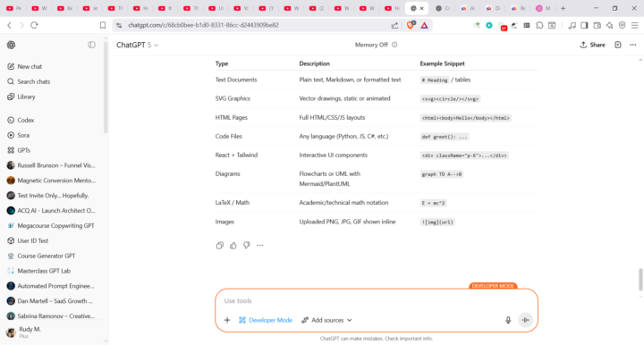Open the conversation options ellipsis menu
Image resolution: width=644 pixels, height=345 pixels.
tap(633, 45)
